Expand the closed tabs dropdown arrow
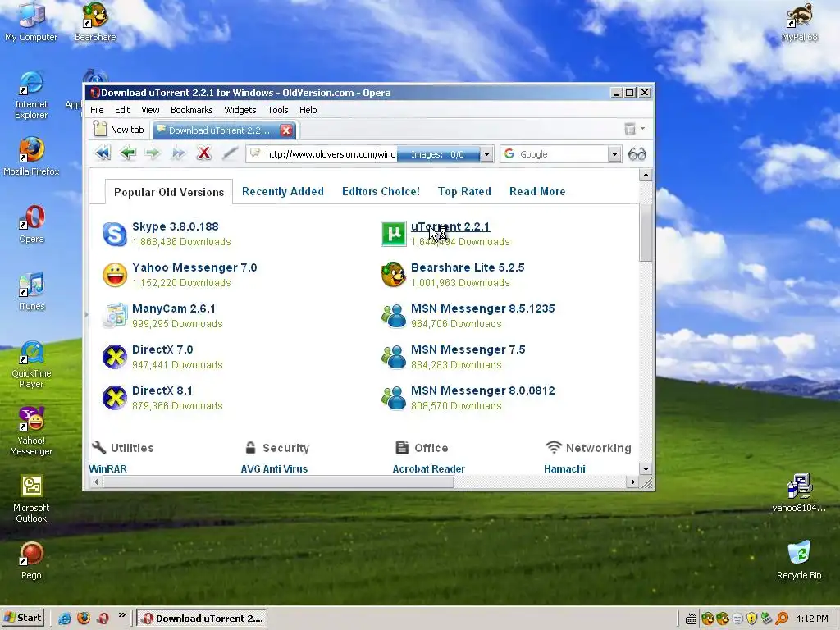The width and height of the screenshot is (840, 630). point(642,129)
